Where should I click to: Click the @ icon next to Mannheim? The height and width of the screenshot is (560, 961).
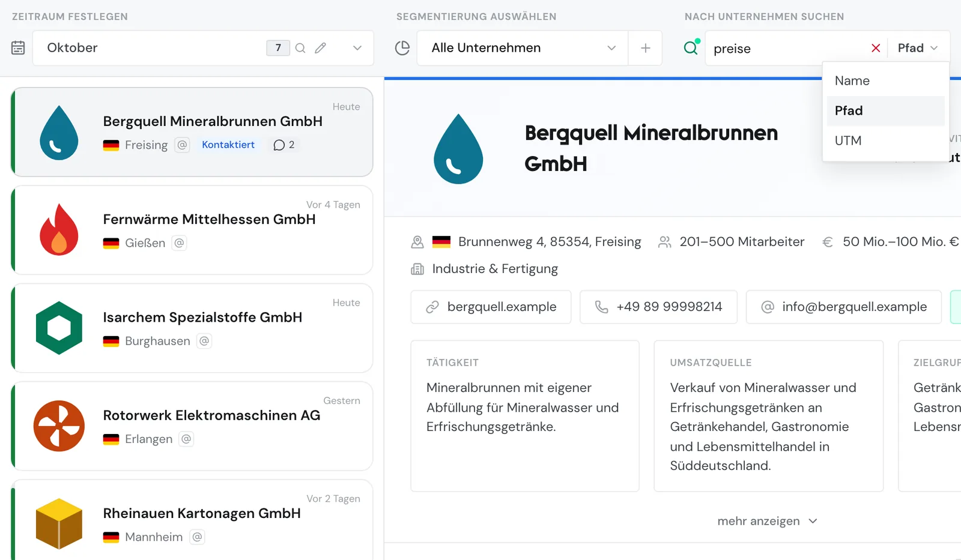point(197,537)
